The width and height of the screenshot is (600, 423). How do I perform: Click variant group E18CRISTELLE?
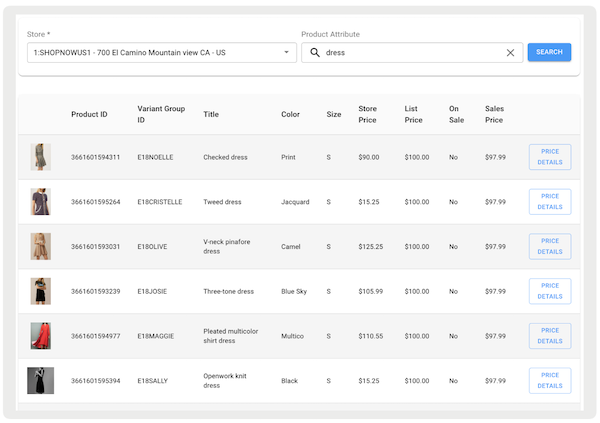pyautogui.click(x=160, y=202)
